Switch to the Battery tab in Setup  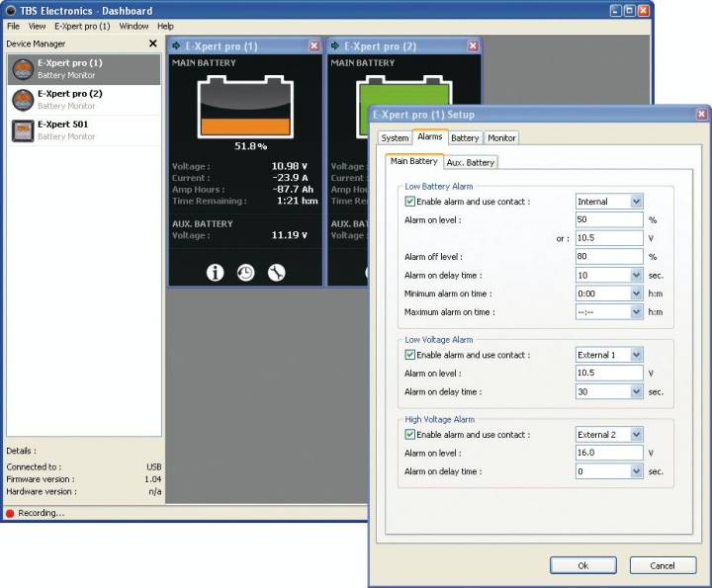point(465,138)
